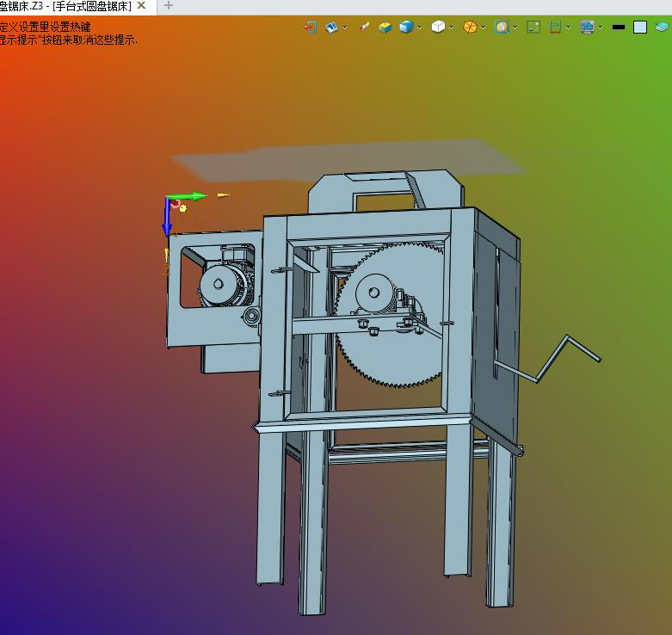This screenshot has height=635, width=672.
Task: Click the orange faceted sphere icon
Action: [470, 28]
